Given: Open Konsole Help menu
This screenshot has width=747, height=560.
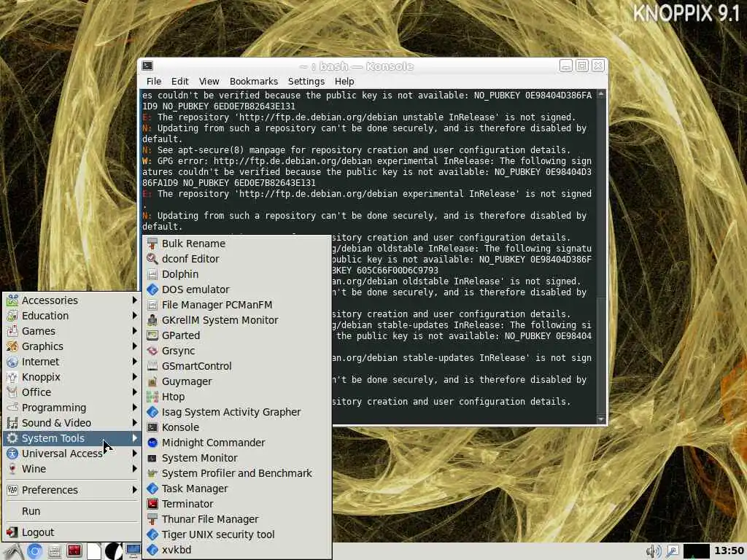Looking at the screenshot, I should point(344,82).
